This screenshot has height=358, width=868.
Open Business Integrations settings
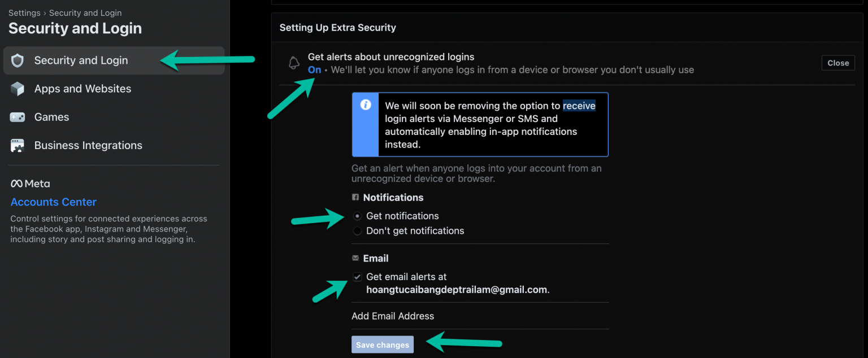pyautogui.click(x=88, y=145)
